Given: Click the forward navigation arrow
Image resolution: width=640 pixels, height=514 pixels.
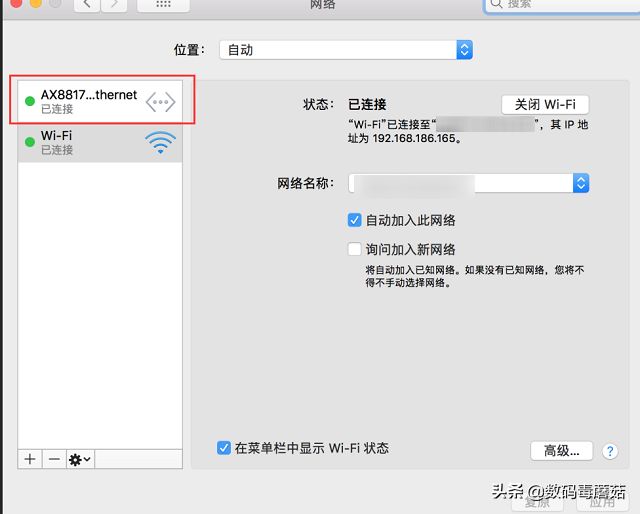Looking at the screenshot, I should click(114, 5).
